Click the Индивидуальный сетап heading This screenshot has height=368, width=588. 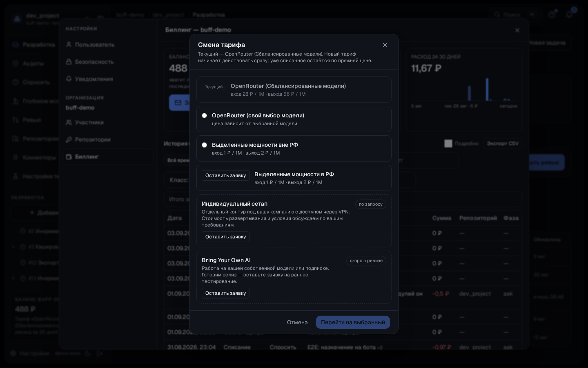pos(234,204)
